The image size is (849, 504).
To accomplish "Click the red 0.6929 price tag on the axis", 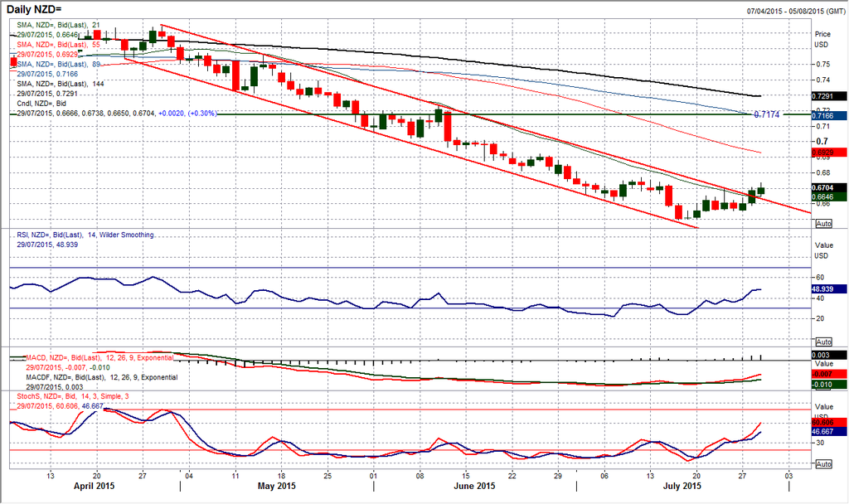I will pyautogui.click(x=829, y=153).
